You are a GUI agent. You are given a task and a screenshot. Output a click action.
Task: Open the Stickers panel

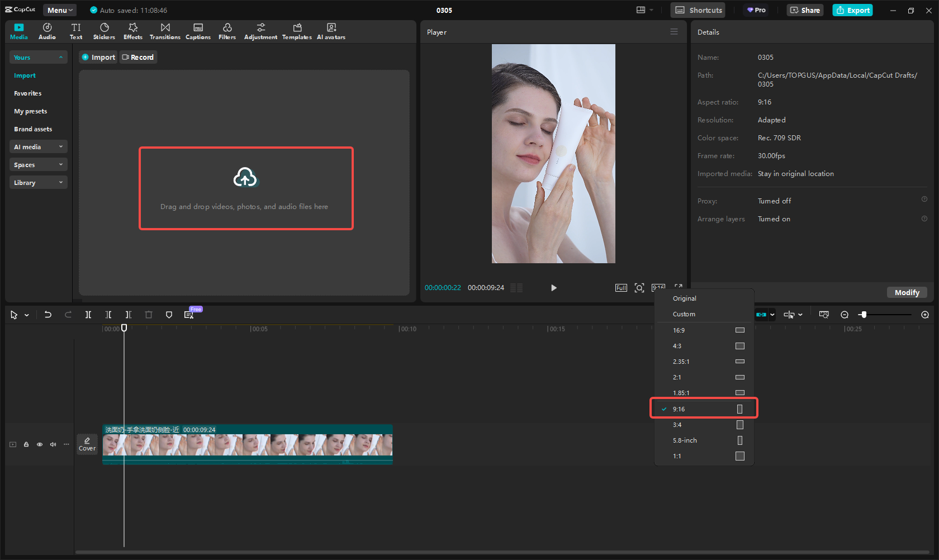(104, 31)
